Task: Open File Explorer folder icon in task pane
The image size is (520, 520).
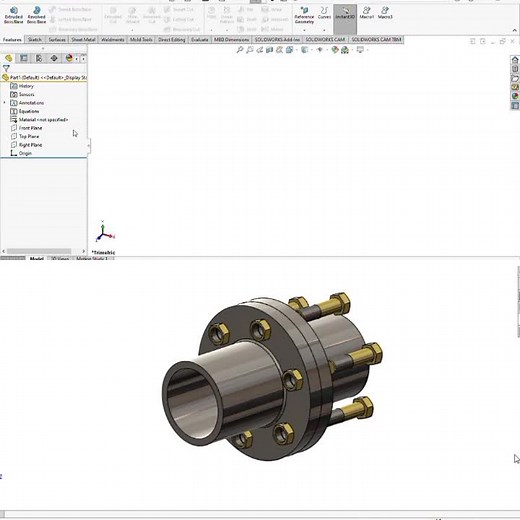Action: click(515, 78)
